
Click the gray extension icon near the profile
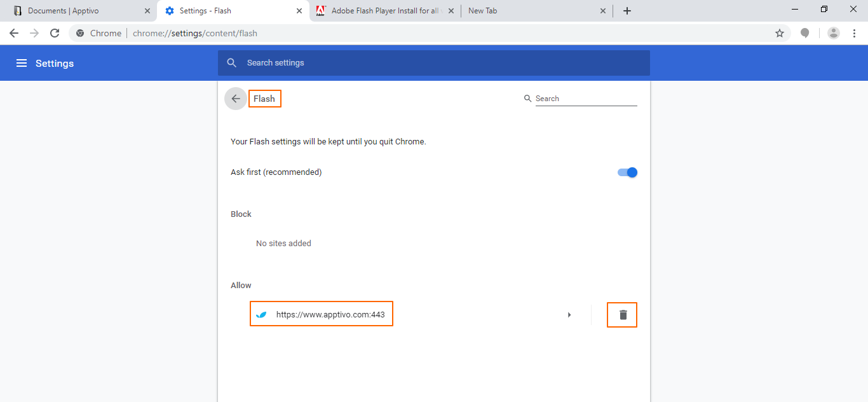[805, 33]
